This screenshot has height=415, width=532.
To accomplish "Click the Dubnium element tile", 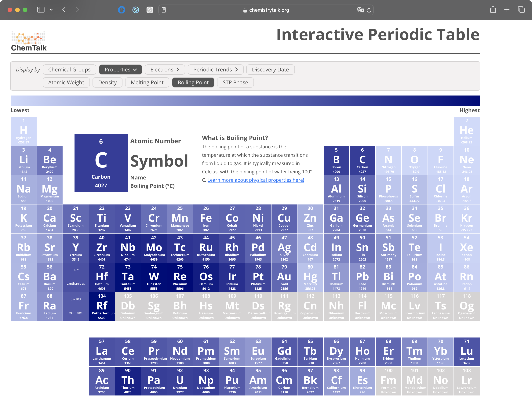I will (x=128, y=306).
